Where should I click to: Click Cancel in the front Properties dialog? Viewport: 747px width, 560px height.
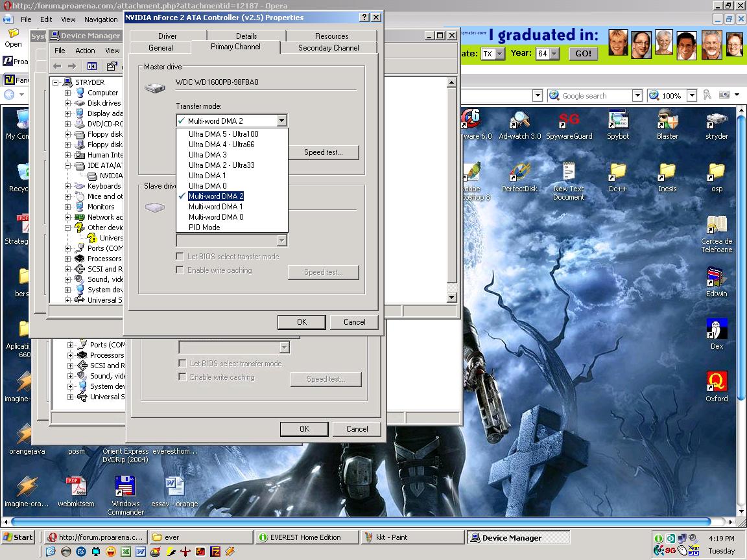click(x=355, y=322)
